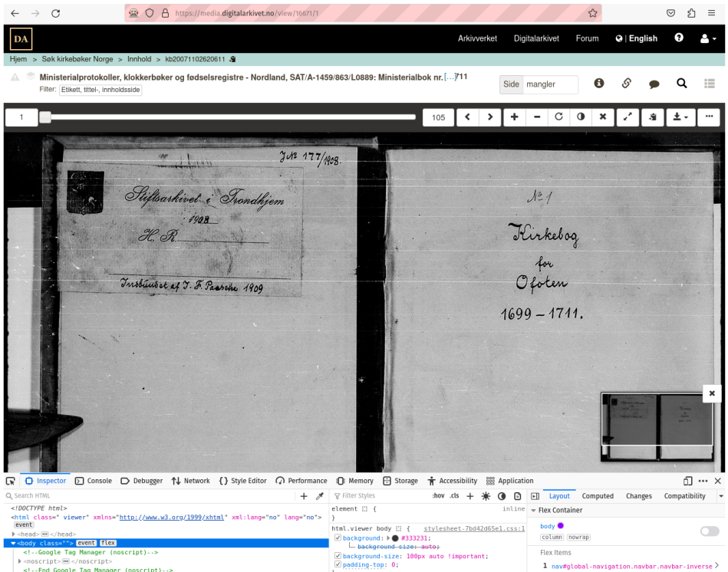Click the permanent link chain icon
Image resolution: width=728 pixels, height=572 pixels.
(626, 84)
